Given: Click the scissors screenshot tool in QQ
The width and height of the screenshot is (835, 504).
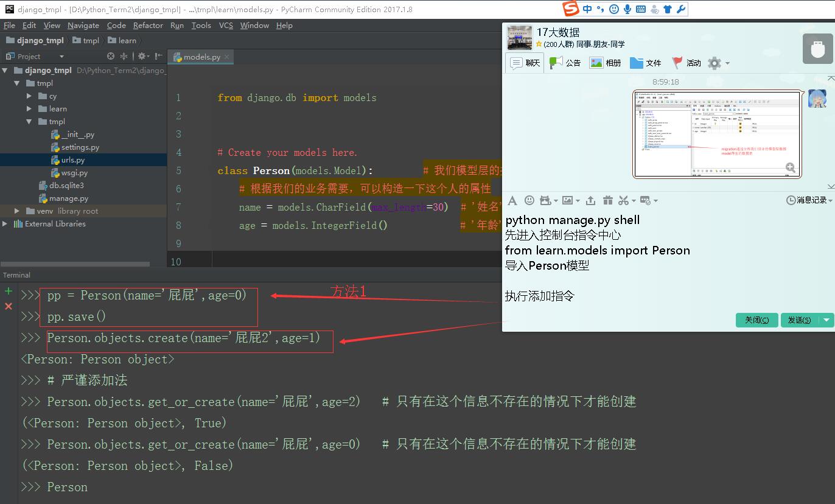Looking at the screenshot, I should (x=623, y=200).
